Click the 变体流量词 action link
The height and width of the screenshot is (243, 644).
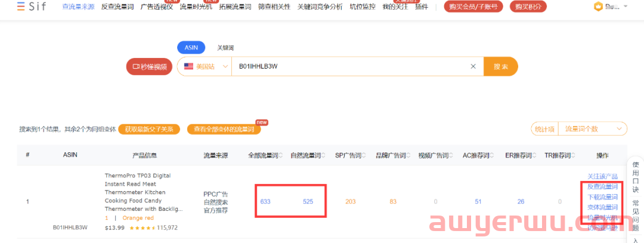[602, 207]
